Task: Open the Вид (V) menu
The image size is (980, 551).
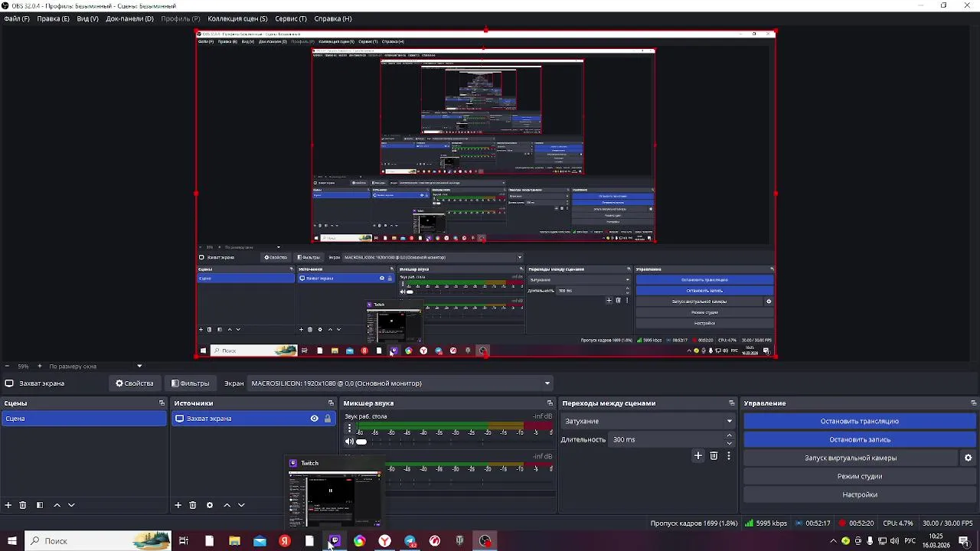Action: click(87, 18)
